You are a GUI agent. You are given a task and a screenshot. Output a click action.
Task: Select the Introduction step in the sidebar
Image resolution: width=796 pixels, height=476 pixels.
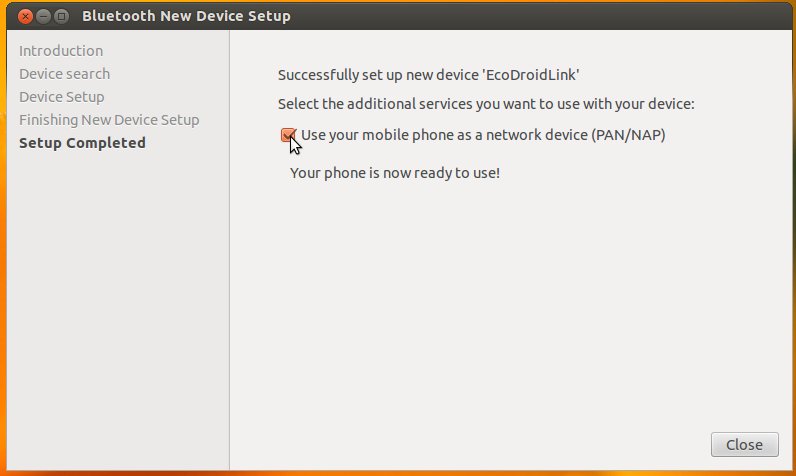[x=61, y=51]
